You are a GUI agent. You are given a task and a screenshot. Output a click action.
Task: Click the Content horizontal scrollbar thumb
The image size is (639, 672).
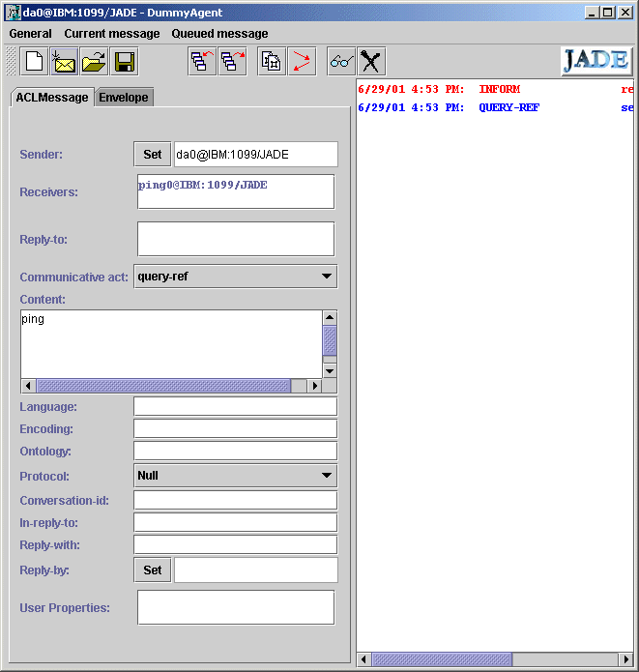(162, 386)
